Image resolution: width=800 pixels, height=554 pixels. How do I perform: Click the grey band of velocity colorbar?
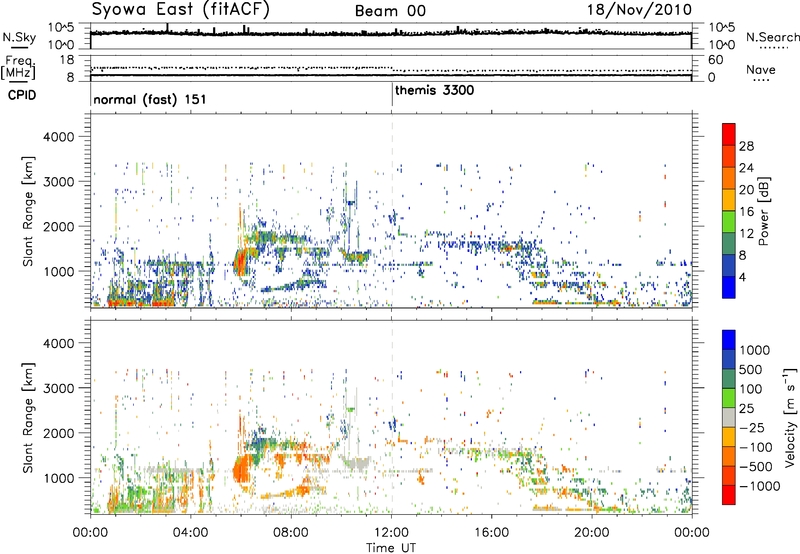click(729, 418)
